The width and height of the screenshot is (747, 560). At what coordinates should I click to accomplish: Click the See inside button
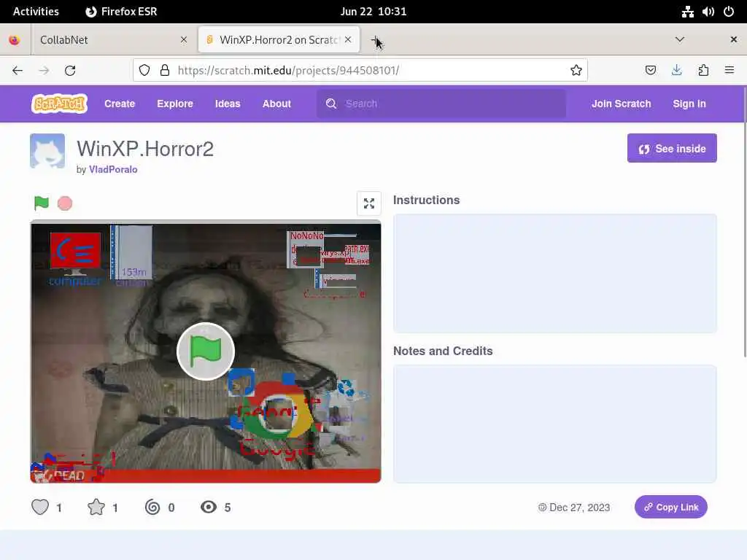pyautogui.click(x=672, y=148)
